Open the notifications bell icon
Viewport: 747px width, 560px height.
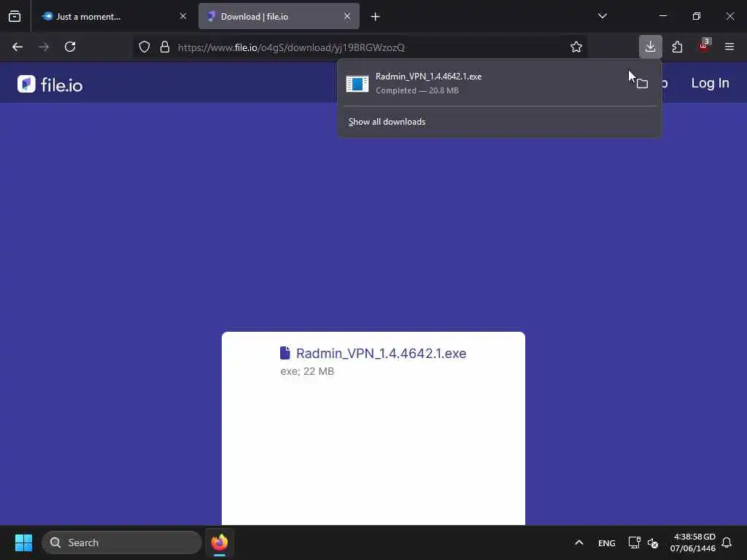pos(727,542)
